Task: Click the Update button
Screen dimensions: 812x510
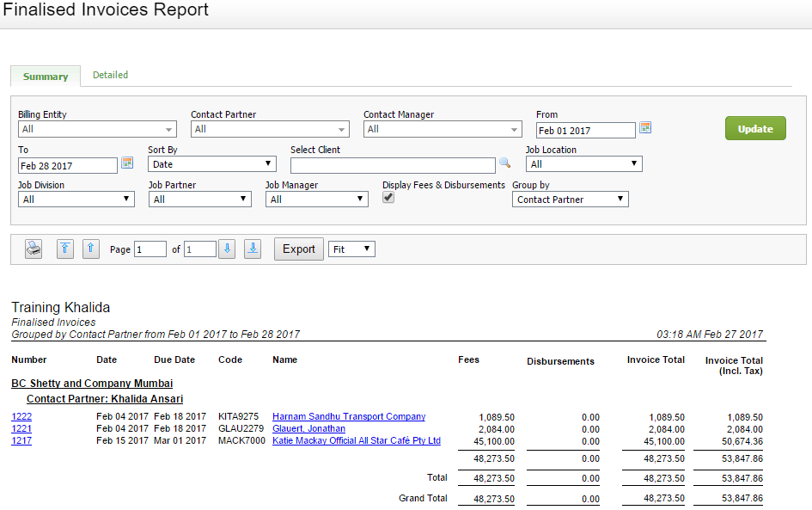Action: pyautogui.click(x=755, y=127)
